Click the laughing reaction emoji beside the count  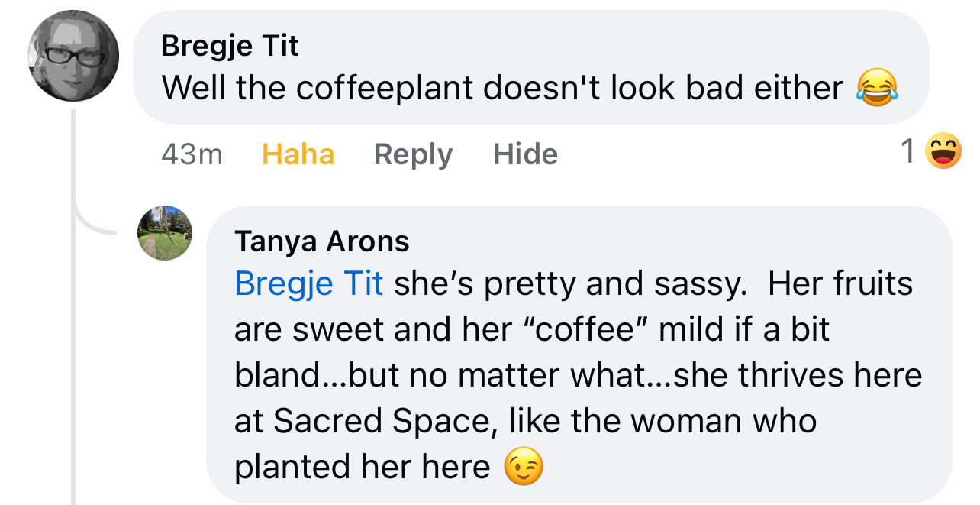(943, 151)
